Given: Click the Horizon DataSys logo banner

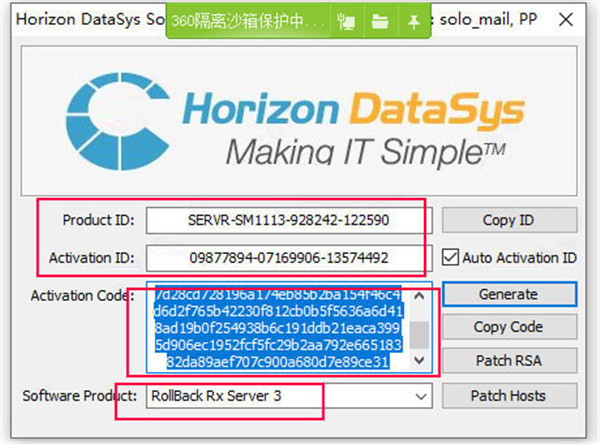Looking at the screenshot, I should [x=299, y=121].
